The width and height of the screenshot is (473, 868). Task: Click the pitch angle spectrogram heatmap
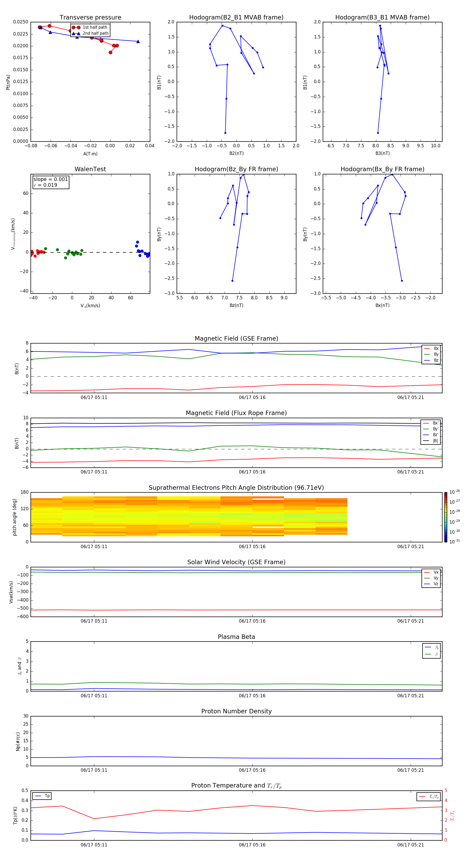(x=189, y=516)
